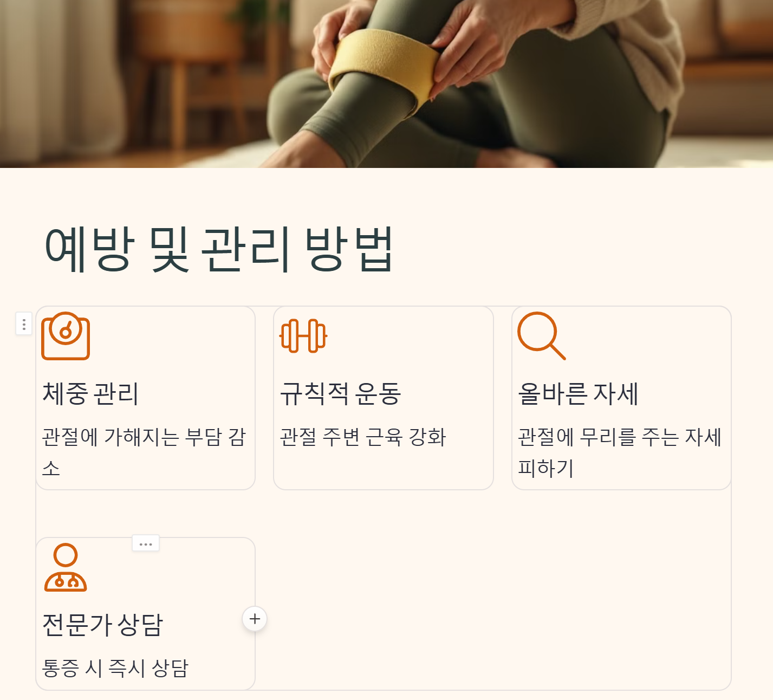This screenshot has height=700, width=773.
Task: Click the 전문가 상담 card title
Action: (103, 625)
